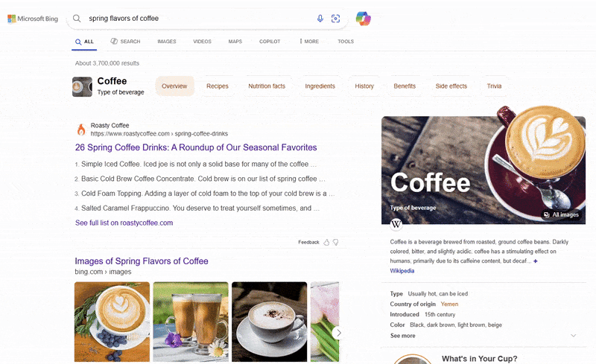Click the Yemen country of origin link
The height and width of the screenshot is (364, 596).
449,304
